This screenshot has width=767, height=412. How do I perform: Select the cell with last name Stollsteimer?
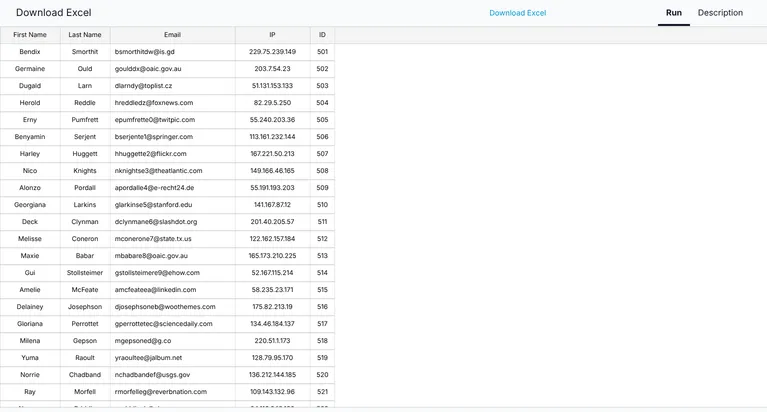85,273
